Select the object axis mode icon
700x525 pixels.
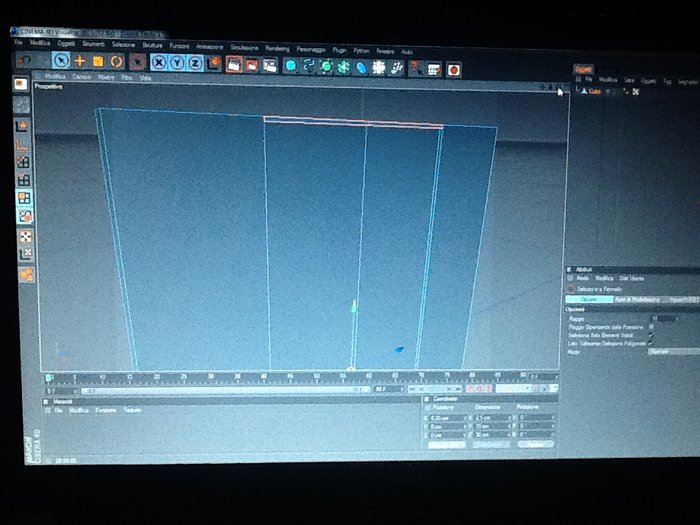[x=22, y=144]
